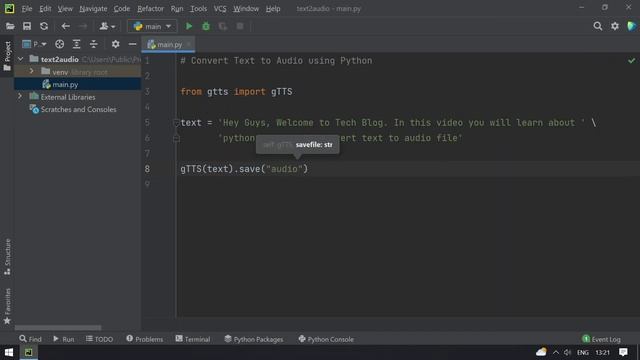
Task: Open the Project view selector dropdown
Action: (x=34, y=44)
